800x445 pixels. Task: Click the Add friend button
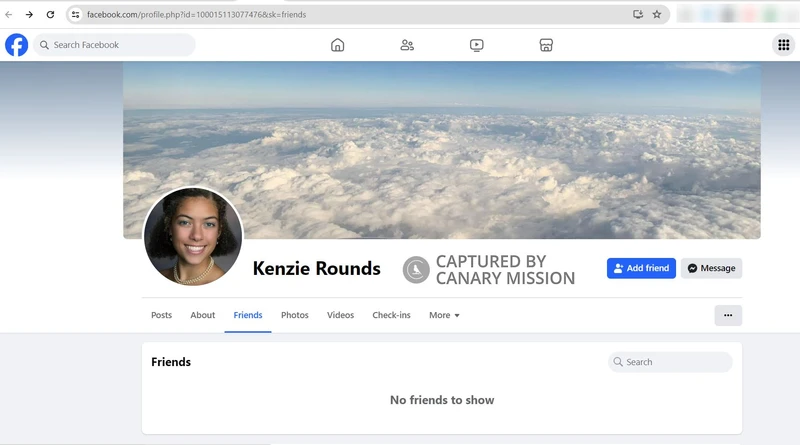point(641,268)
